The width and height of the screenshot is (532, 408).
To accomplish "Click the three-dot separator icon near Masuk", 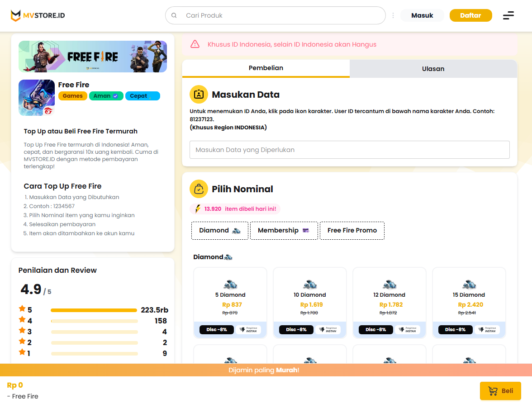I will point(393,15).
